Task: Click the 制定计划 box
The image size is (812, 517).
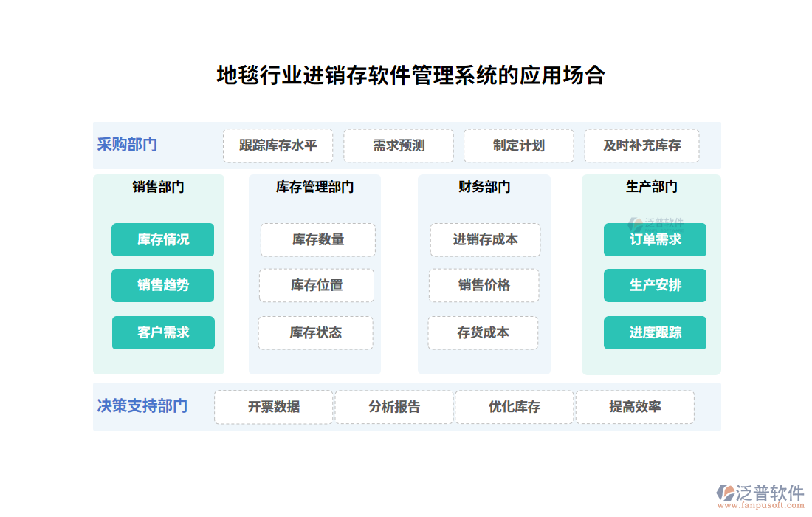Action: (518, 146)
